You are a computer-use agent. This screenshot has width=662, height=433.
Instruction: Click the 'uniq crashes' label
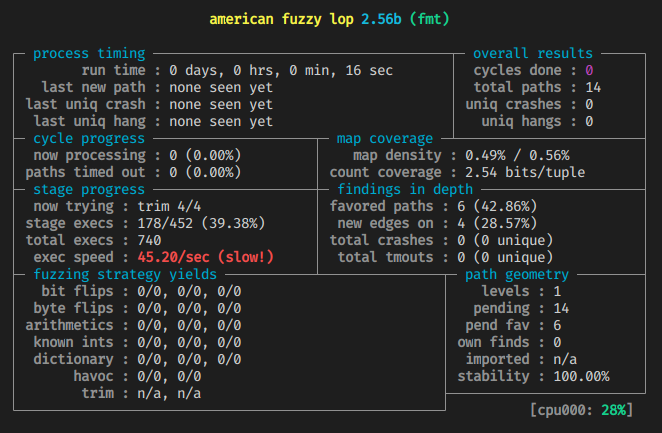513,104
